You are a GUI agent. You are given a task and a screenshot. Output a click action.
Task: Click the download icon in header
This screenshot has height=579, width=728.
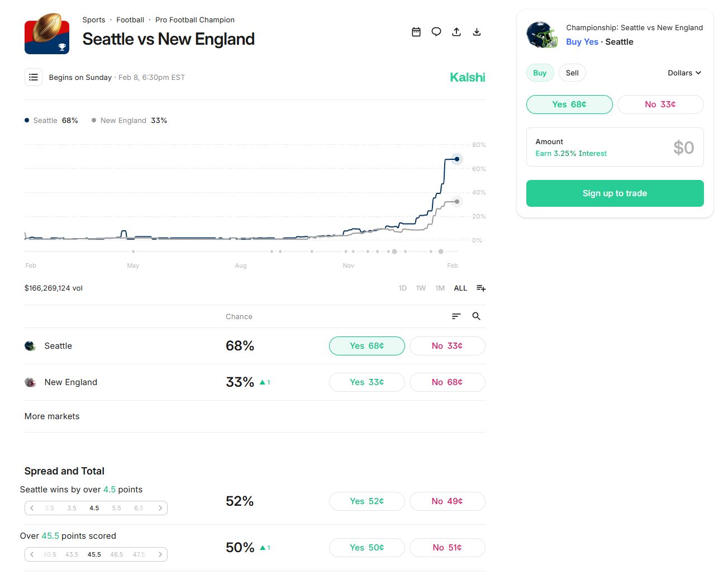coord(477,32)
